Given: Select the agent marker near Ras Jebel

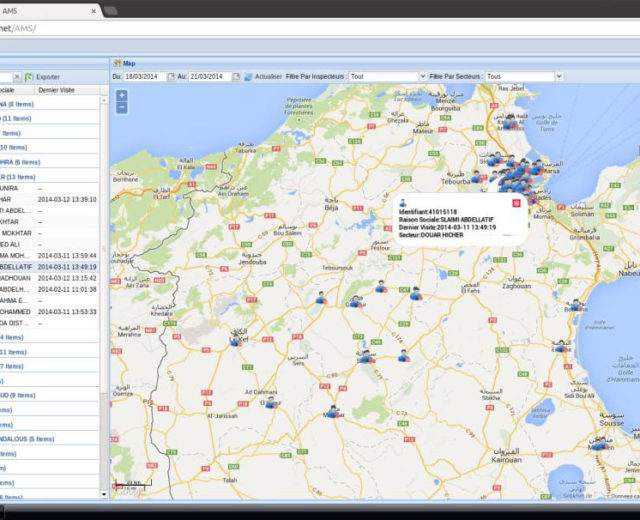Looking at the screenshot, I should tap(510, 122).
